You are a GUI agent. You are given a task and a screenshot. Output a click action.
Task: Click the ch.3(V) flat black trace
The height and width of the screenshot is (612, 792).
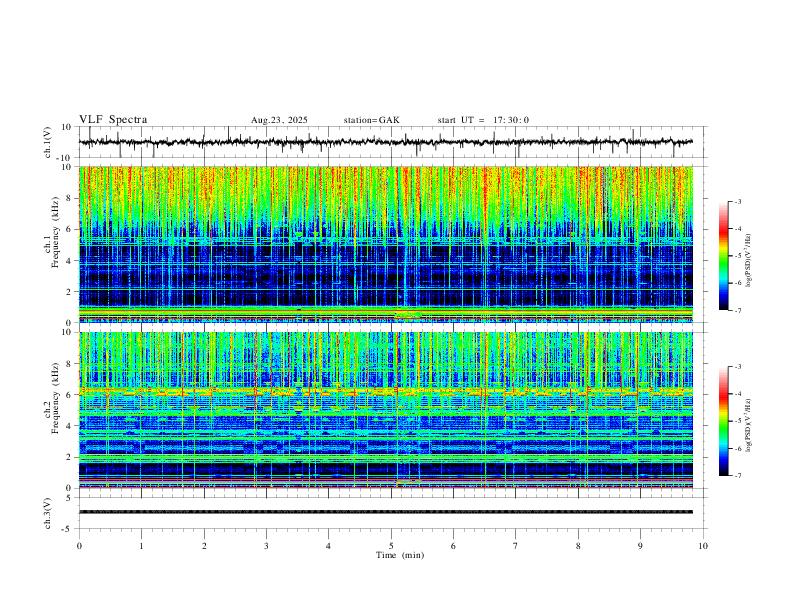coord(386,512)
